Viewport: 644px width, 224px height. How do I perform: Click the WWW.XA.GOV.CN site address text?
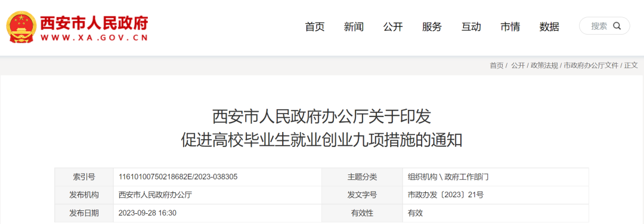coord(94,37)
